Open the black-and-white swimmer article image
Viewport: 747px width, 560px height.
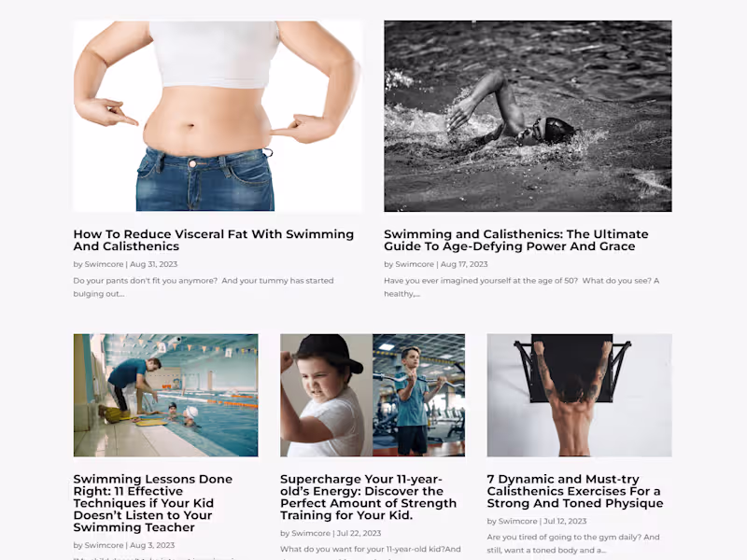[x=528, y=116]
